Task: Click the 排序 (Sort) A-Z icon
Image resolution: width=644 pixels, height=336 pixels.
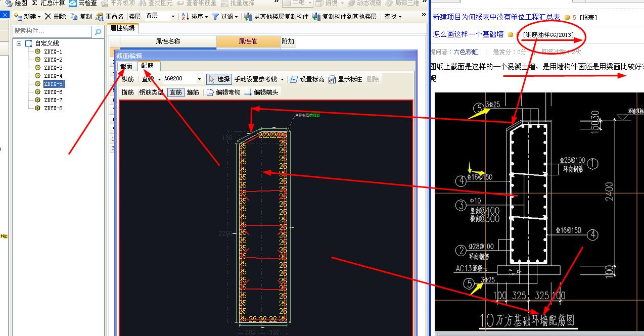Action: point(186,16)
